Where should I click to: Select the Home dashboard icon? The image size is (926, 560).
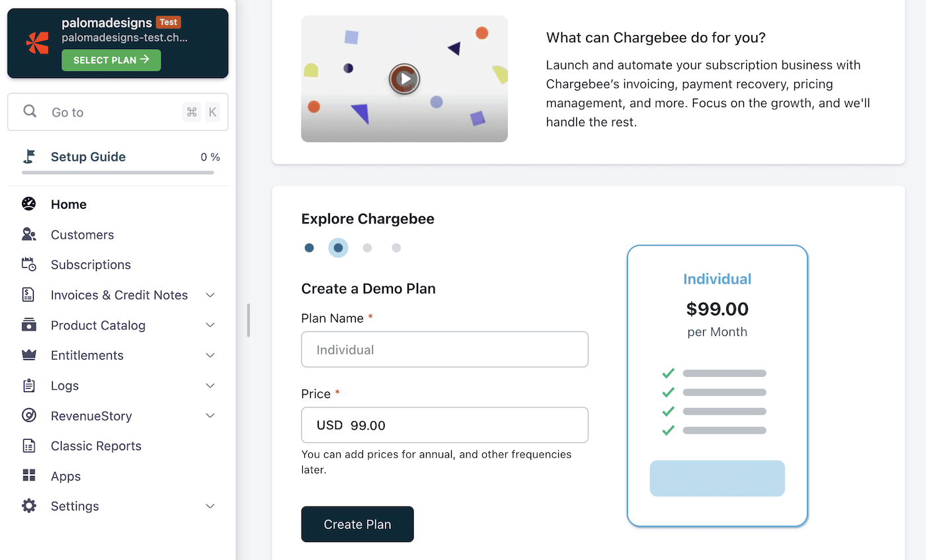(x=28, y=204)
